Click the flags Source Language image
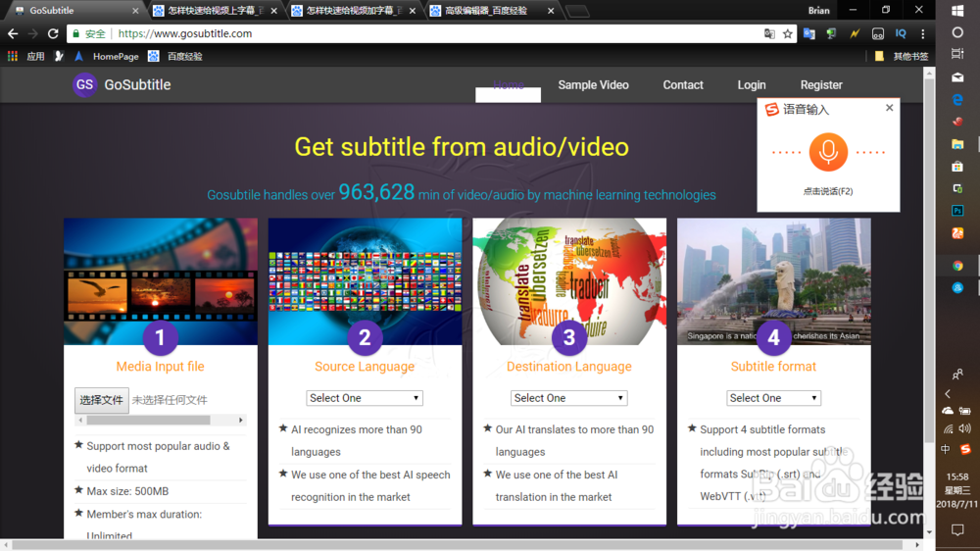980x551 pixels. pyautogui.click(x=365, y=281)
